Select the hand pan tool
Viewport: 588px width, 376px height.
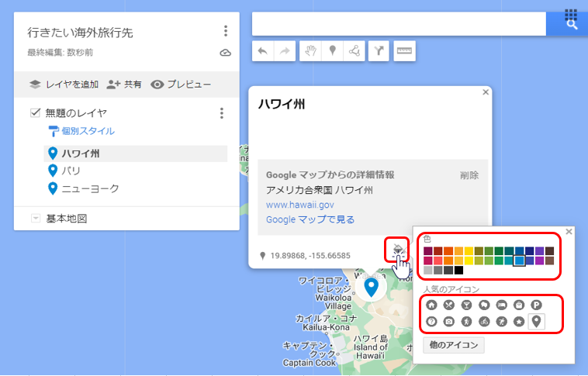click(310, 51)
